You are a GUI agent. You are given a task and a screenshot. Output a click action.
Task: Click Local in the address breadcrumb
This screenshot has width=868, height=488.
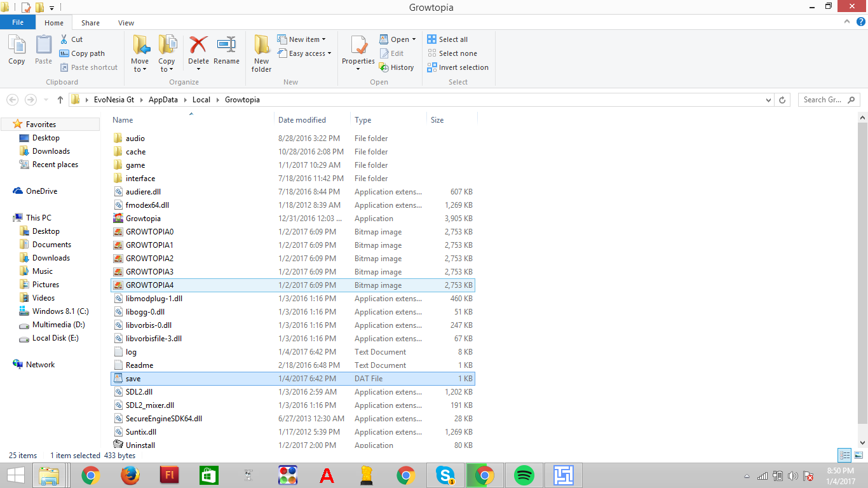pyautogui.click(x=201, y=100)
